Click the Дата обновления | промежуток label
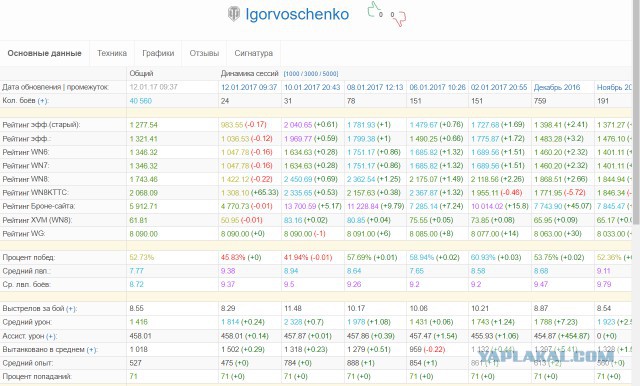640x386 pixels. coord(56,87)
